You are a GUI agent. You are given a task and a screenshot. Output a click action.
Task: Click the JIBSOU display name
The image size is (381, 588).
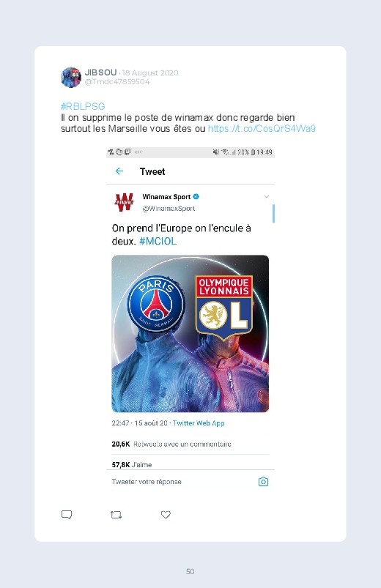[x=100, y=72]
